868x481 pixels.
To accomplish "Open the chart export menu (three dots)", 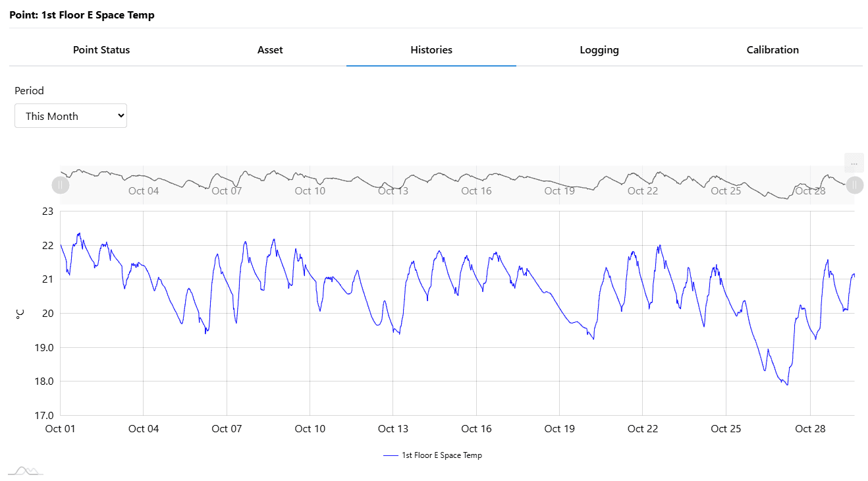I will pos(854,163).
